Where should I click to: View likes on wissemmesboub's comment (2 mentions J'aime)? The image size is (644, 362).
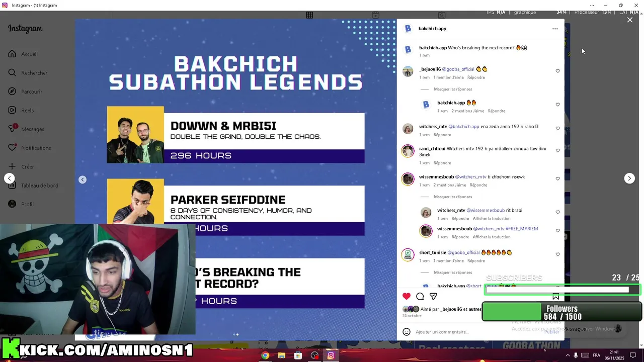tap(450, 185)
